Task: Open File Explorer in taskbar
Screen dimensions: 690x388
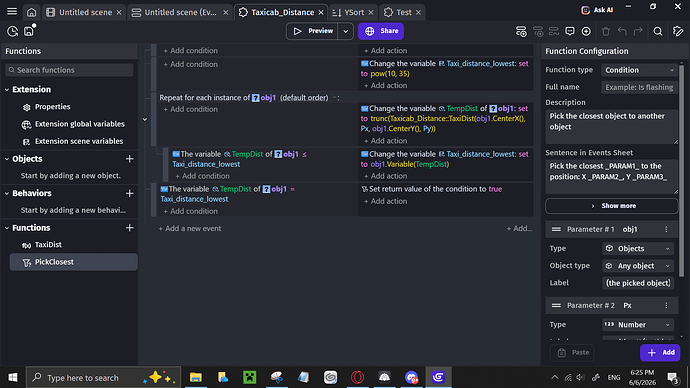Action: point(195,377)
